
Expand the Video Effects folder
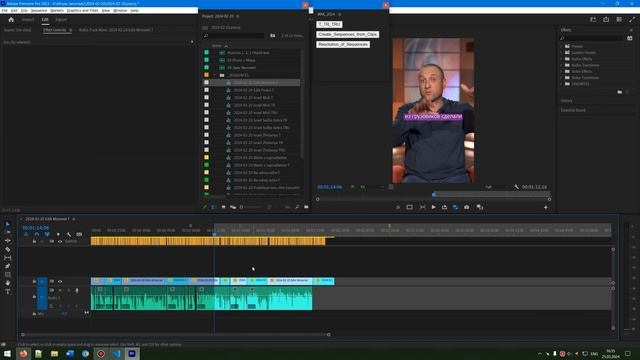click(x=562, y=71)
